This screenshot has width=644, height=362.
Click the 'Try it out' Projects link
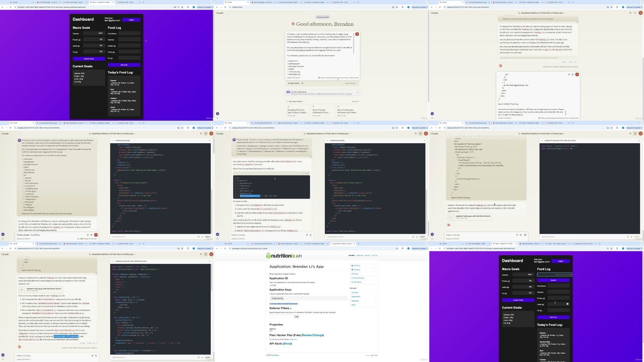point(348,94)
